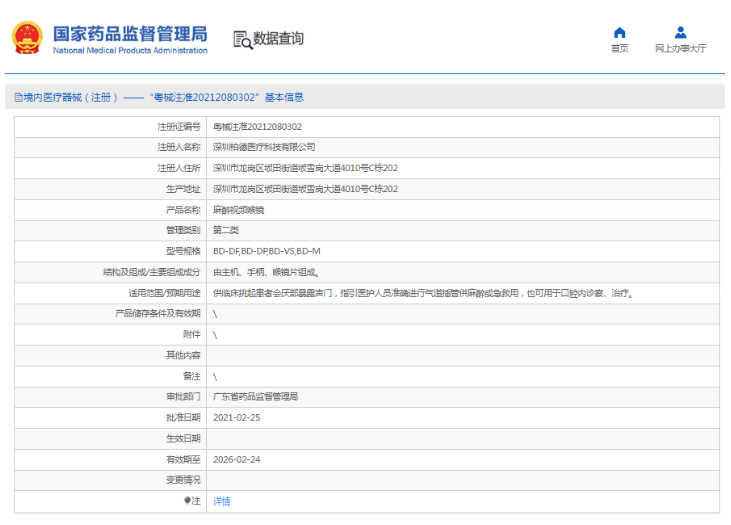Click the 生效日期 label
731x525 pixels.
click(183, 438)
